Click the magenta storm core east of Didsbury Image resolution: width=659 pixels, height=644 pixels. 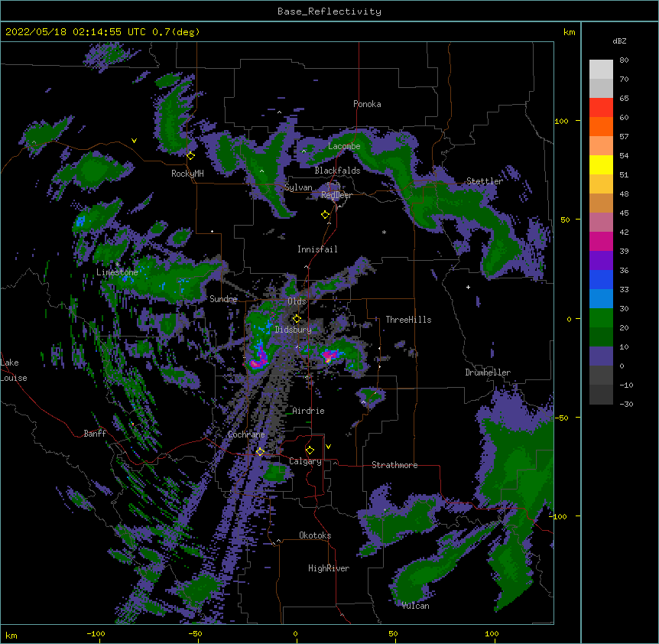click(x=329, y=356)
